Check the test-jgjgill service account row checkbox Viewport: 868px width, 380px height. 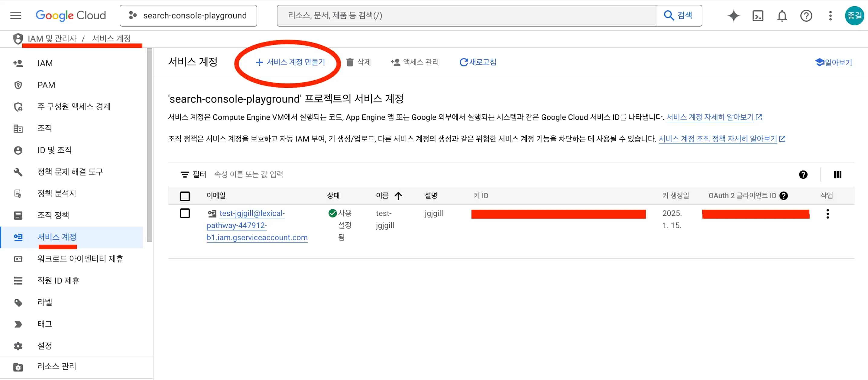click(x=185, y=213)
